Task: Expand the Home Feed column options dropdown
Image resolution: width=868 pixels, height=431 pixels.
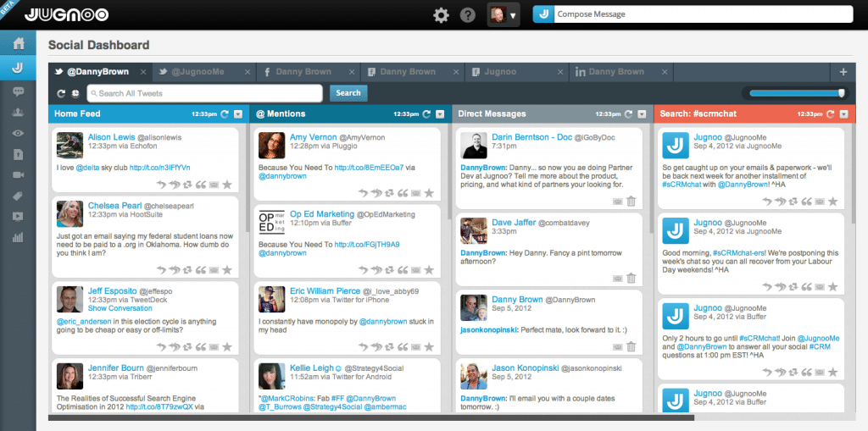Action: 238,113
